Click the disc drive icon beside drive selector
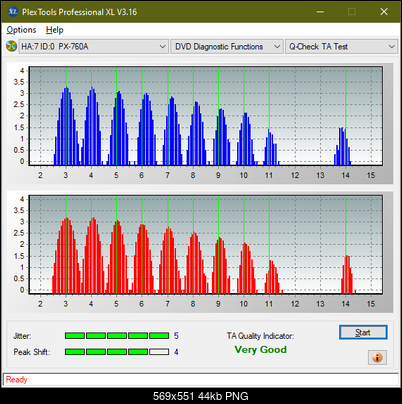Viewport: 402px width, 404px height. point(11,46)
